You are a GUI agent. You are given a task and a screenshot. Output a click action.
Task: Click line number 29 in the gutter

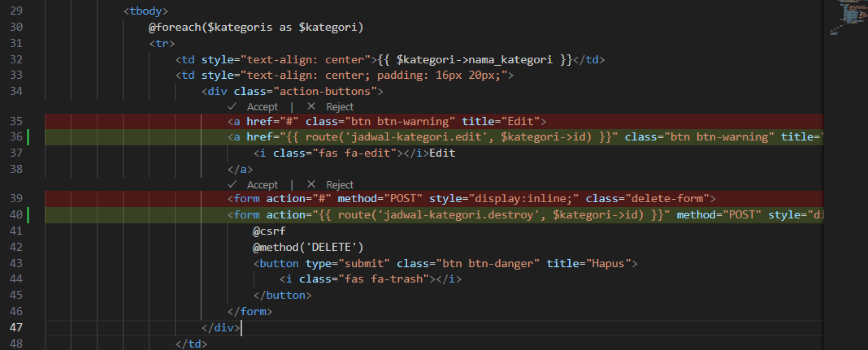[x=16, y=11]
